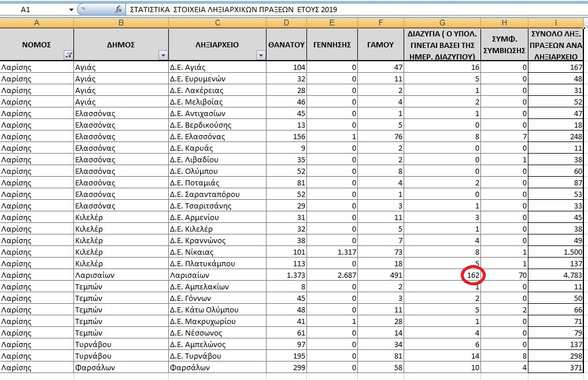Expand the ΛΗΞΙΑΡΧΕΙΟ column filter dropdown
The width and height of the screenshot is (588, 380).
261,55
